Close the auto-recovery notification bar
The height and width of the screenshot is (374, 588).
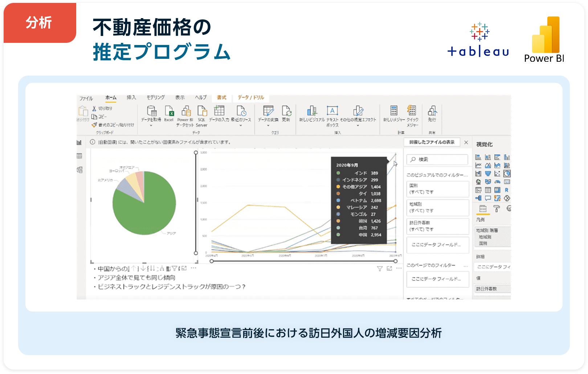tap(466, 142)
